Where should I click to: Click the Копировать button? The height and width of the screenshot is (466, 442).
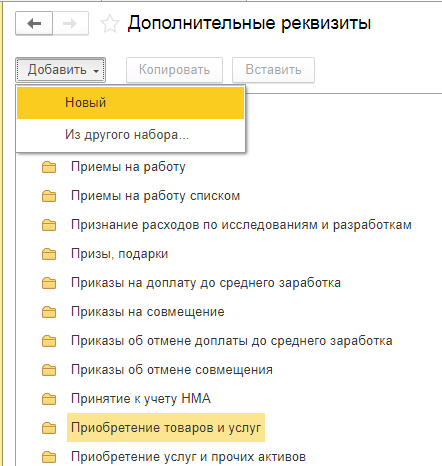point(174,70)
